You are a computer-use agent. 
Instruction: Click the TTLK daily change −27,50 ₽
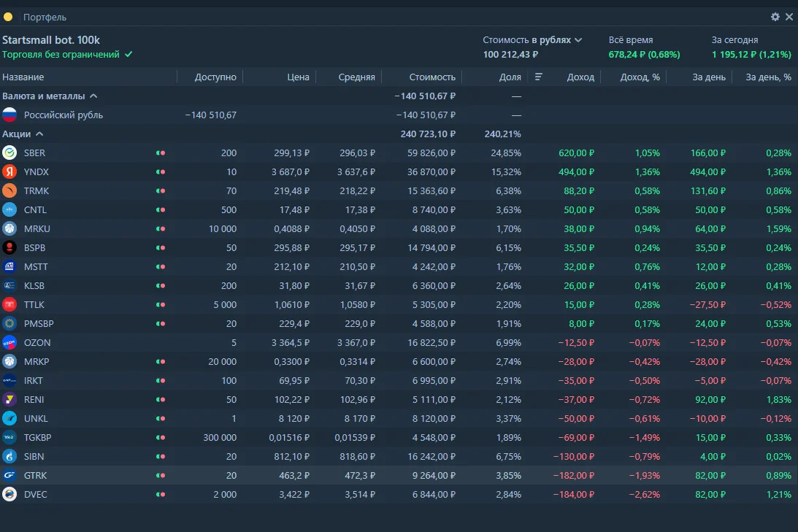707,304
